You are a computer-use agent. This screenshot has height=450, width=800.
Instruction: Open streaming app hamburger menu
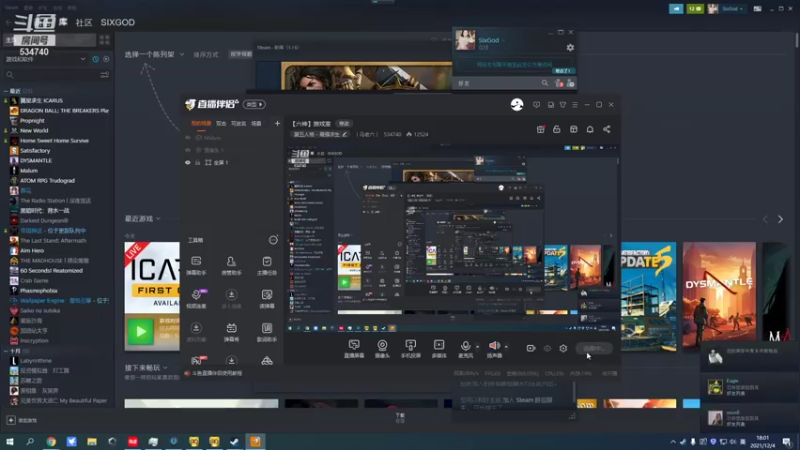[575, 105]
